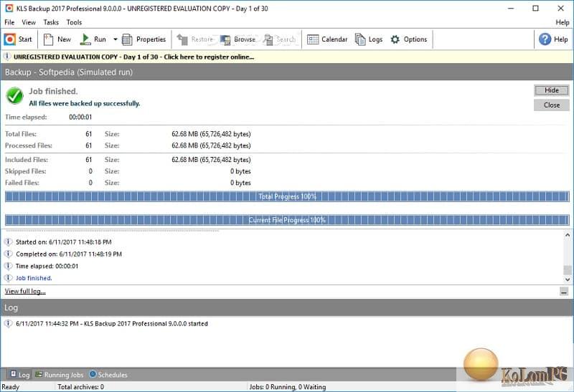Click the Restore toolbar button

point(194,39)
